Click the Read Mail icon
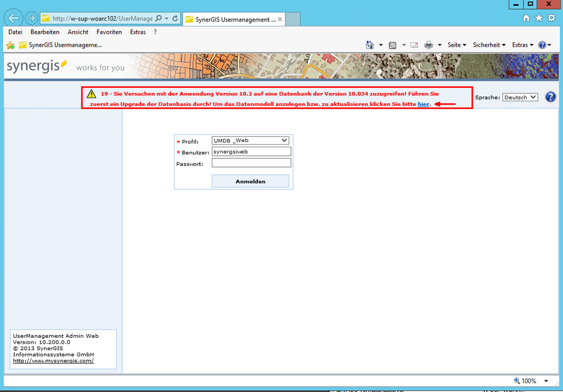This screenshot has width=563, height=392. (x=414, y=45)
